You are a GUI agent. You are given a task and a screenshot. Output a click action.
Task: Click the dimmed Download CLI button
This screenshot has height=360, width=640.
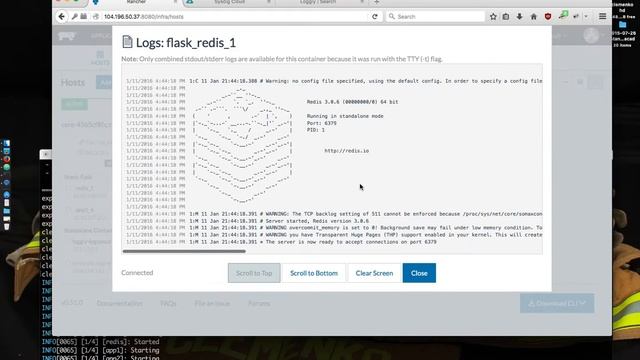click(557, 303)
